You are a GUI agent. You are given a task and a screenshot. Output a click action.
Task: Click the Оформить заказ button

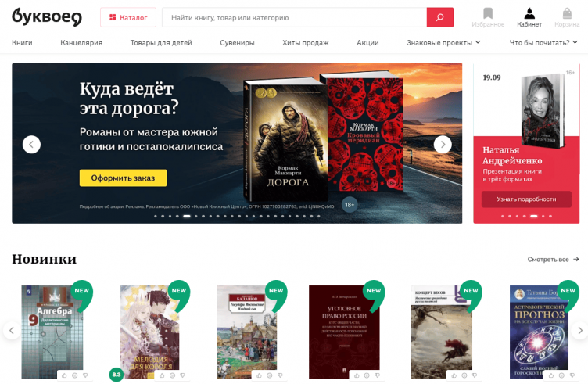click(x=123, y=178)
